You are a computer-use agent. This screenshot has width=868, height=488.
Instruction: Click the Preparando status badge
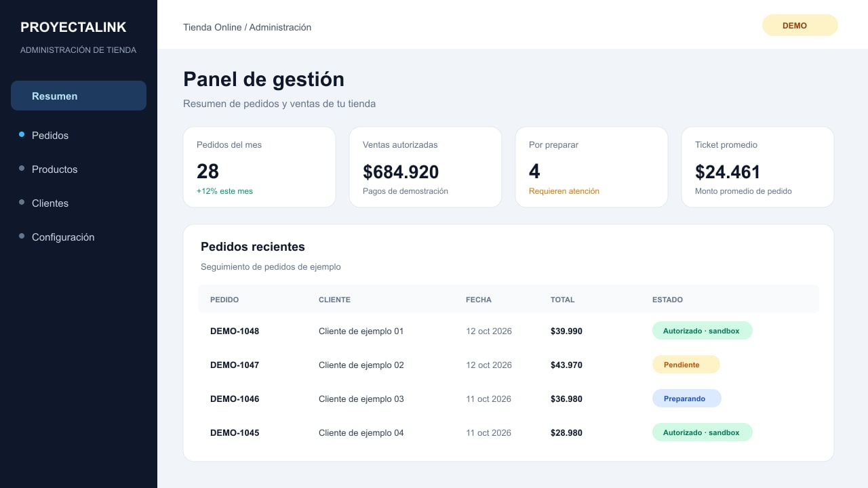[x=686, y=399]
